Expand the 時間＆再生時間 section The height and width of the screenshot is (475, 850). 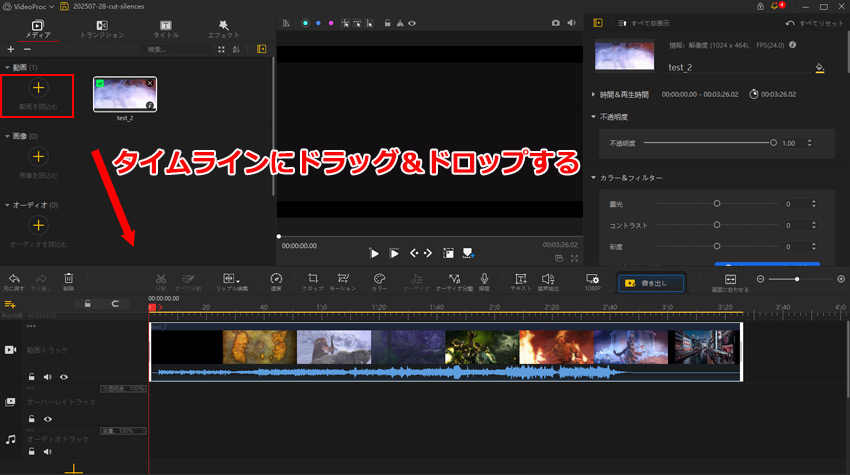(593, 94)
